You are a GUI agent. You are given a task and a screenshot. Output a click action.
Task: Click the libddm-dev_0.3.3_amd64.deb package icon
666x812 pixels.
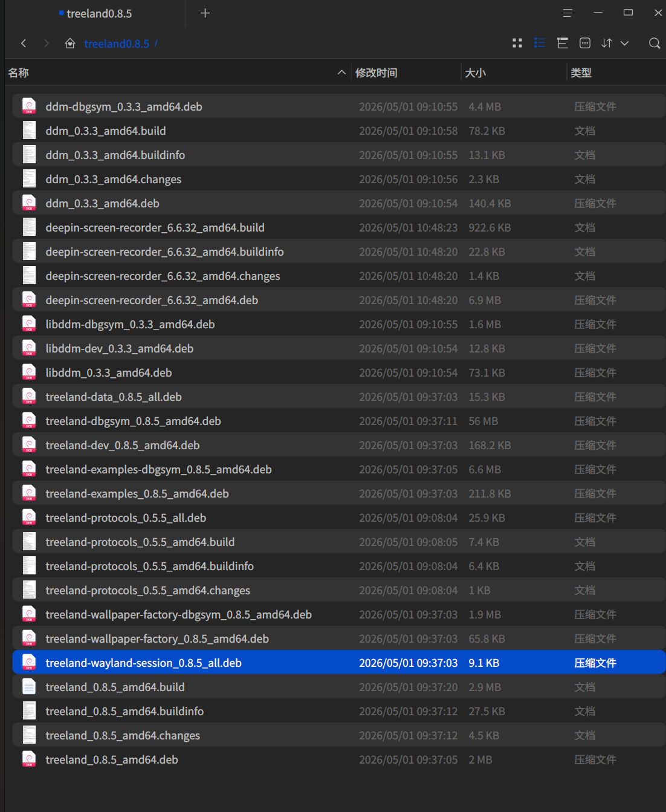click(29, 348)
